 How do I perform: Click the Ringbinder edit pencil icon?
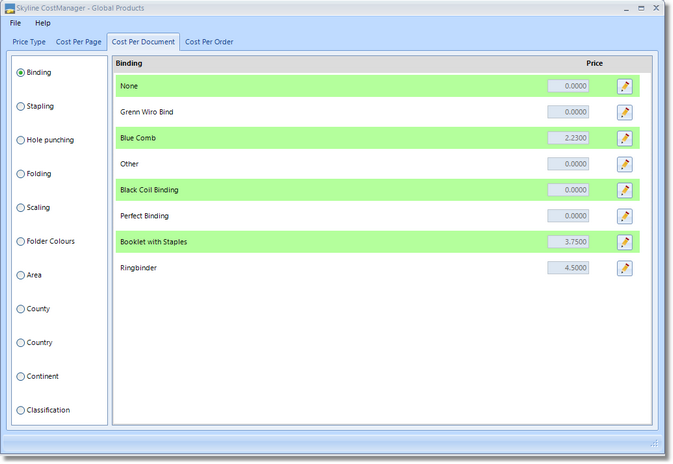(x=624, y=268)
